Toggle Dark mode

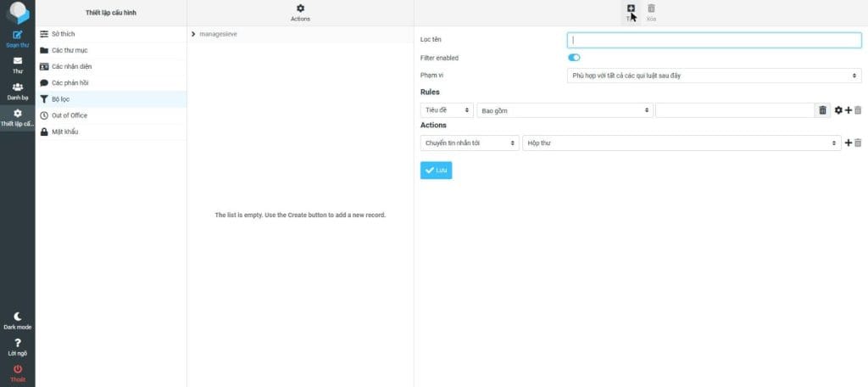pos(17,321)
